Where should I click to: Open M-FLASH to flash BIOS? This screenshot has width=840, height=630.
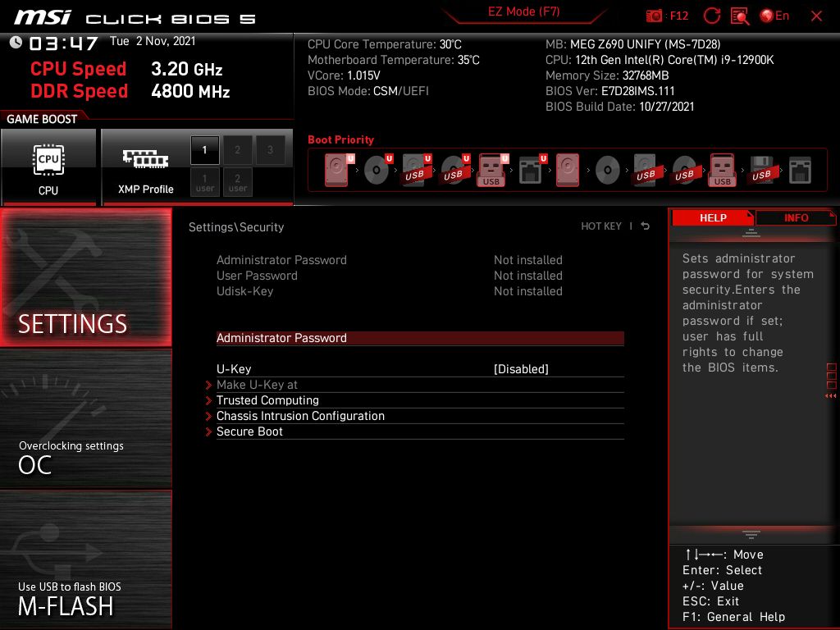click(85, 559)
